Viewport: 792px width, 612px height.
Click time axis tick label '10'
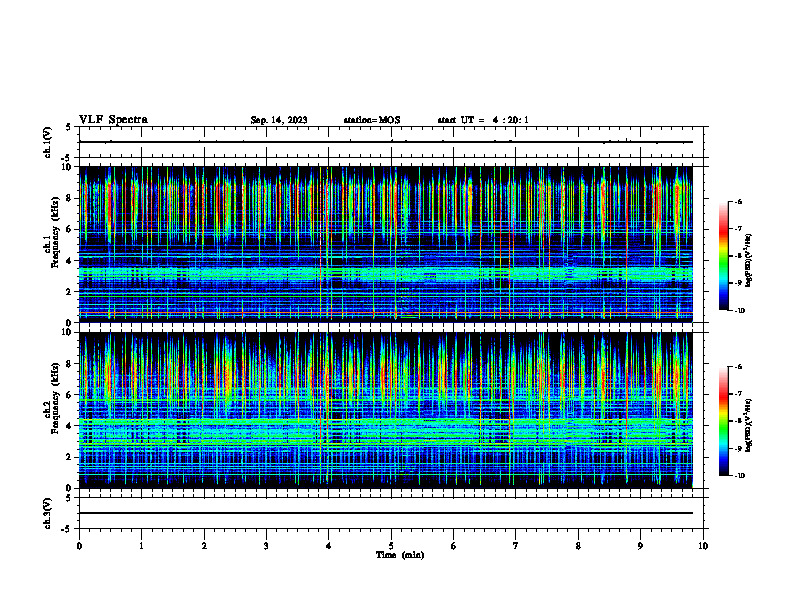point(703,546)
